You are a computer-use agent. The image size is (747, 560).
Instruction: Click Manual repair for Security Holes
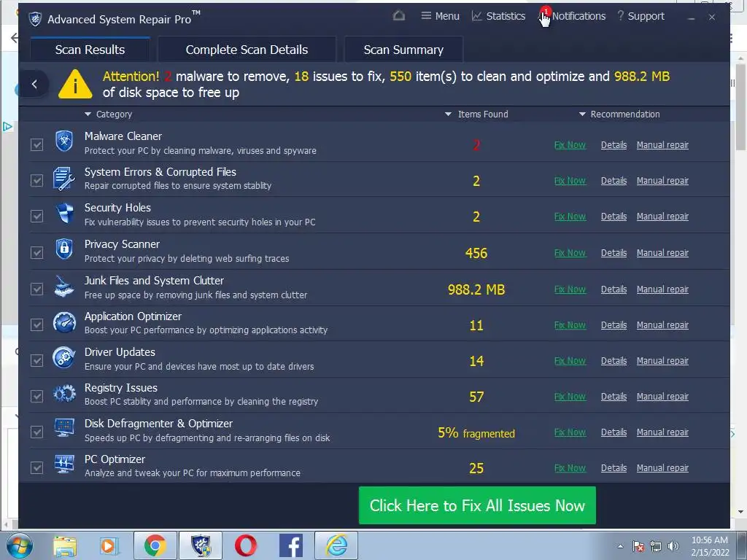pos(662,216)
